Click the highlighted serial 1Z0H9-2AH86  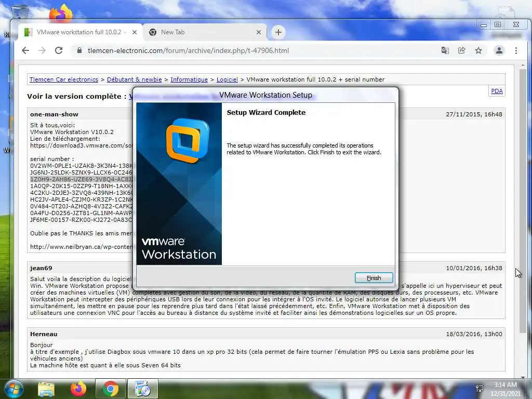[x=81, y=179]
